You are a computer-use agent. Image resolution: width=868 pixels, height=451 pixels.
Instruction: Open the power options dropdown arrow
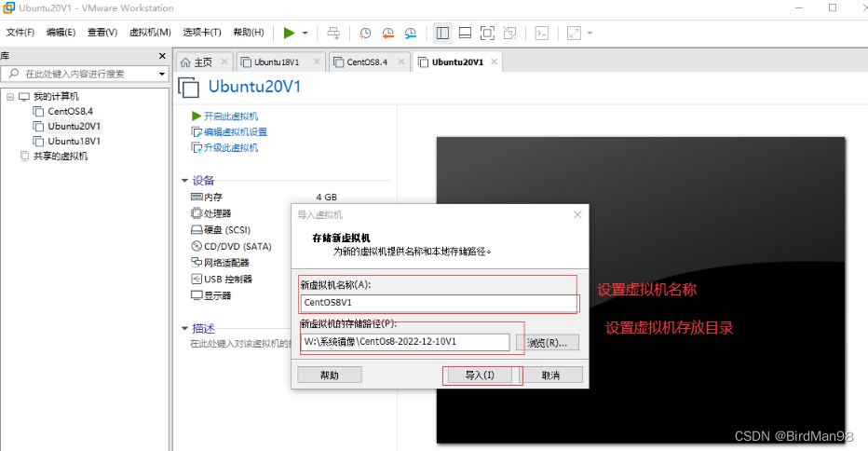click(x=305, y=34)
